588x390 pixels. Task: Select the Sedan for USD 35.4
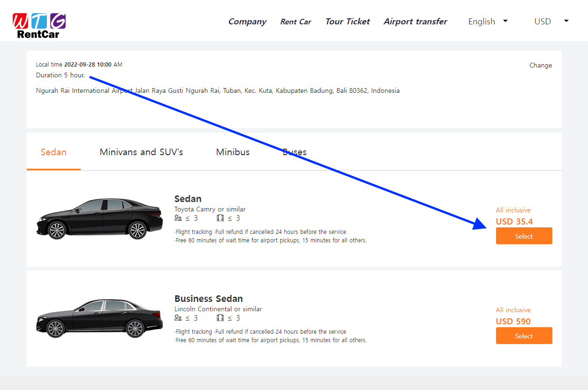pos(524,236)
